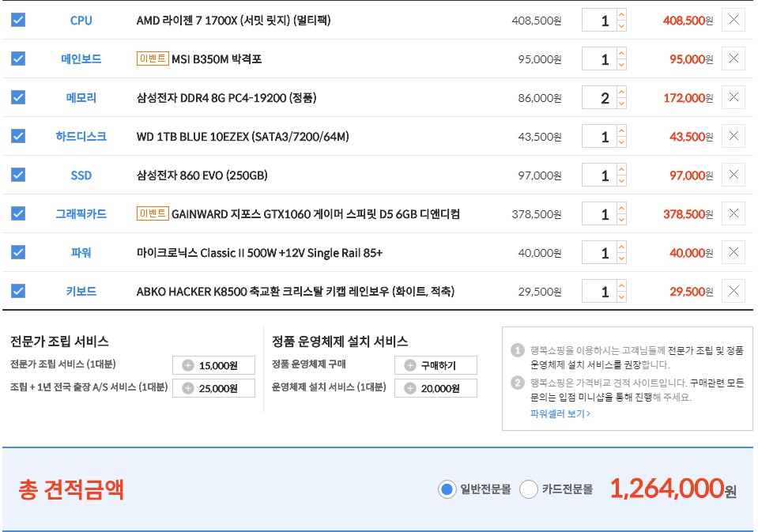Delete the 하드디스크 row using X
758x532 pixels.
tap(733, 136)
